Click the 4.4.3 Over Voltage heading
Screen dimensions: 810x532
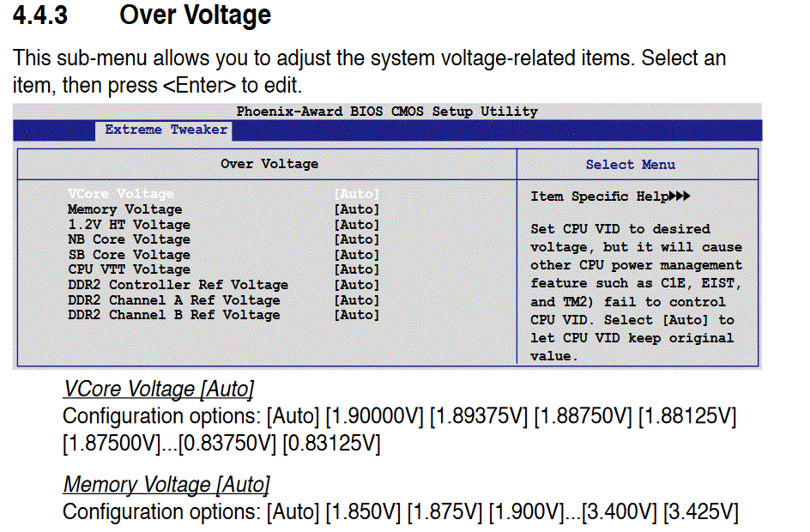point(142,15)
